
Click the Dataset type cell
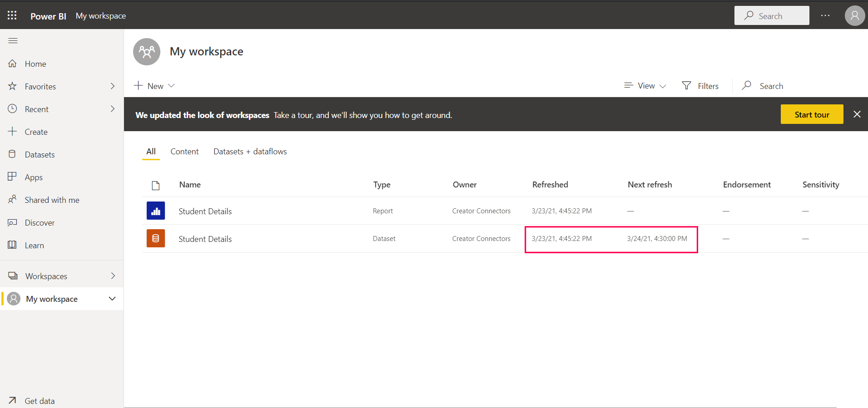click(384, 239)
